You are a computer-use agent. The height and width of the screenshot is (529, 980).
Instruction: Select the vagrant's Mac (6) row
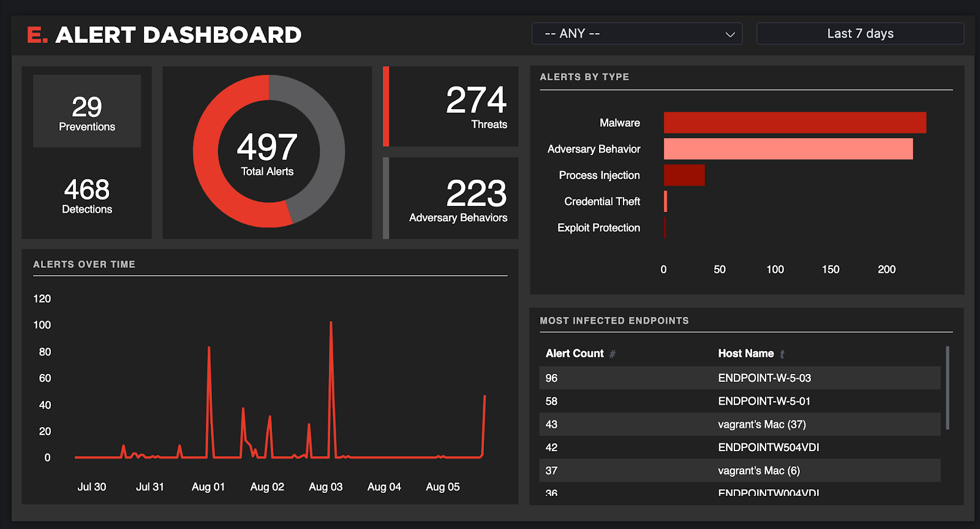pyautogui.click(x=740, y=471)
